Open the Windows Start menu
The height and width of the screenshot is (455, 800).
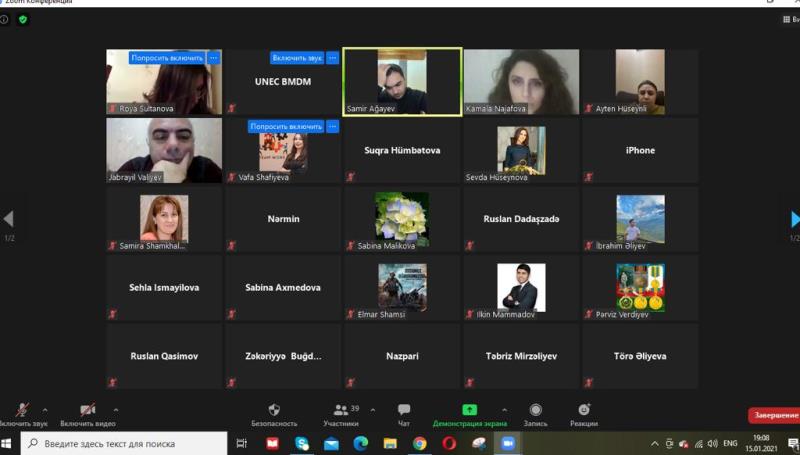(6, 443)
